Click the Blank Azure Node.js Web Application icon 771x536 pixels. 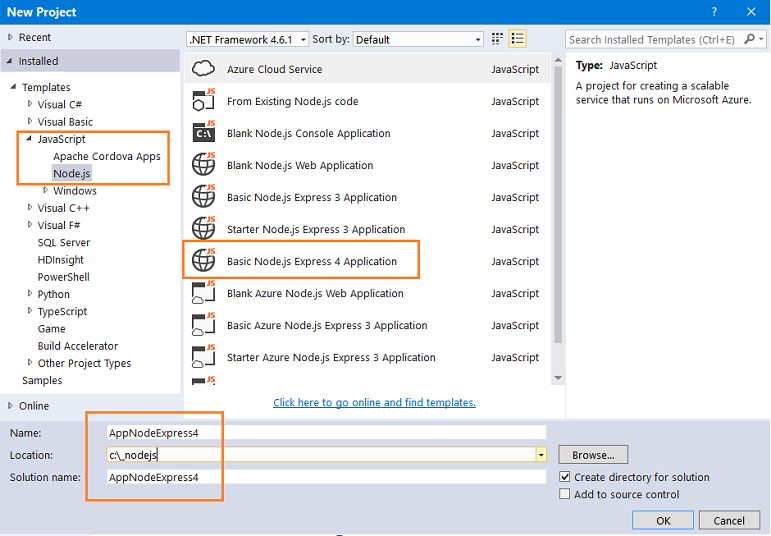[203, 293]
